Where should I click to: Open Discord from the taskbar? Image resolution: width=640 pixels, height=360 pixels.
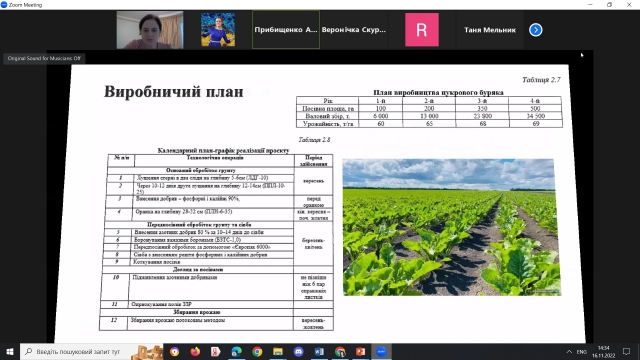pyautogui.click(x=298, y=352)
